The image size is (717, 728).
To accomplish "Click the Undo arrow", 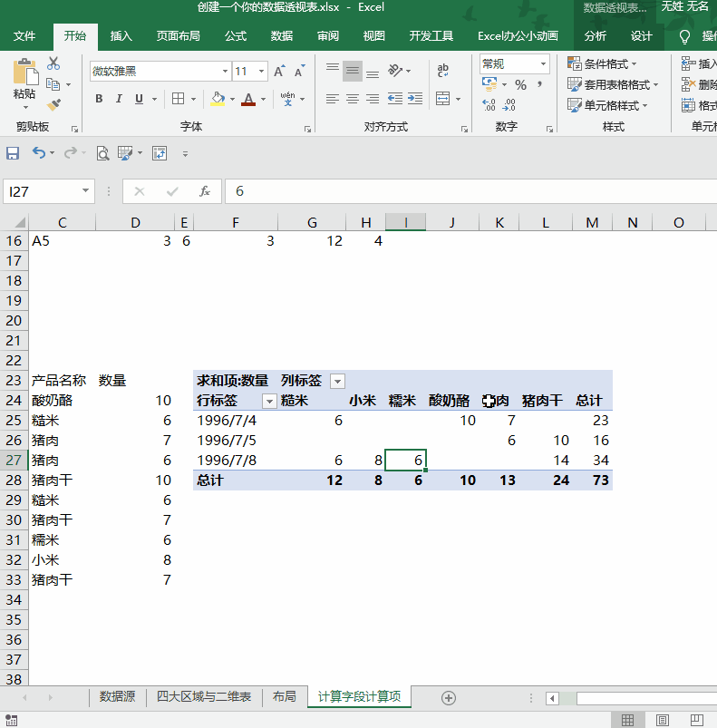I will pyautogui.click(x=39, y=152).
